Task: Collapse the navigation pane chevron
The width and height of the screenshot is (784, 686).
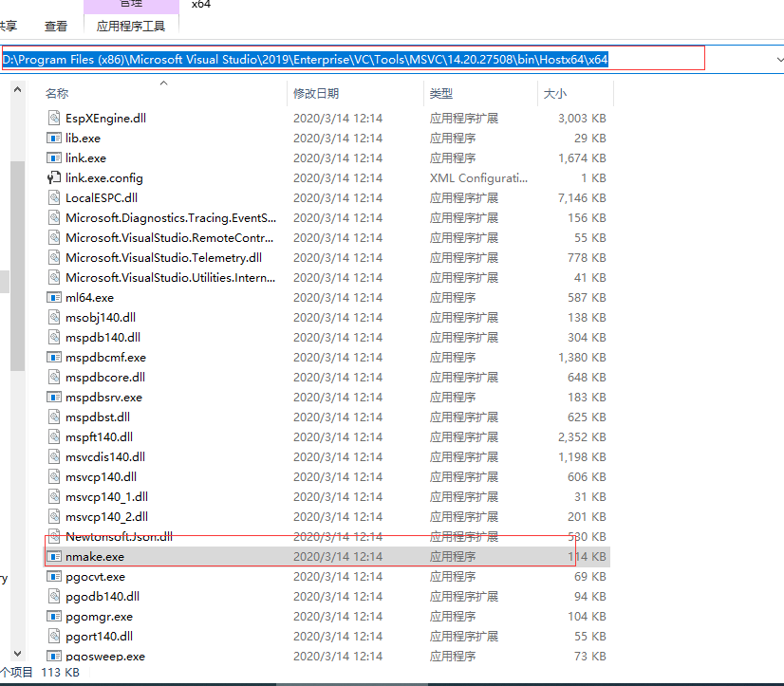Action: (16, 89)
